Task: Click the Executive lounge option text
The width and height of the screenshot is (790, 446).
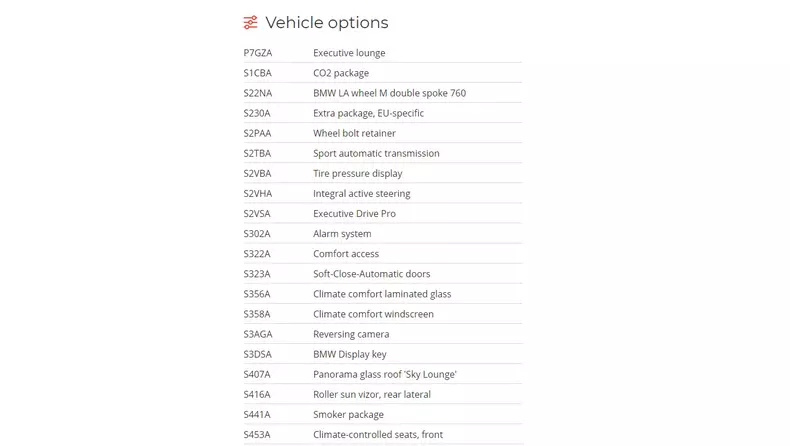Action: coord(349,53)
